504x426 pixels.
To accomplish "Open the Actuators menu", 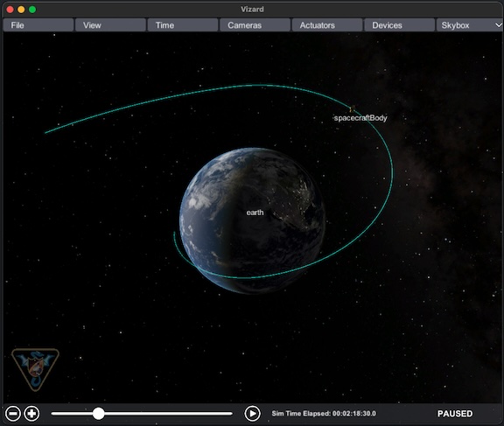I will click(x=327, y=25).
